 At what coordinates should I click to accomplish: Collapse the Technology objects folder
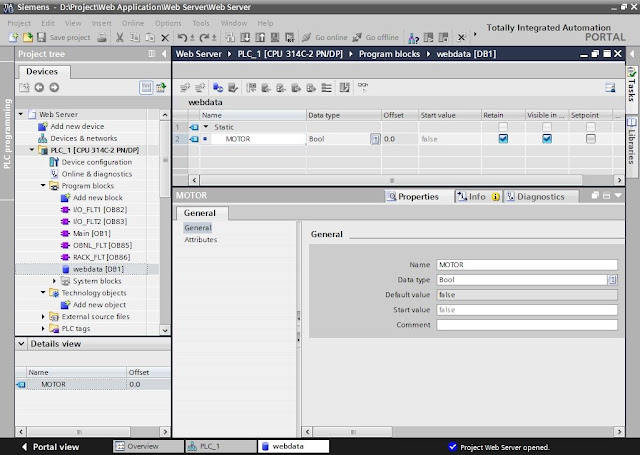pyautogui.click(x=43, y=293)
